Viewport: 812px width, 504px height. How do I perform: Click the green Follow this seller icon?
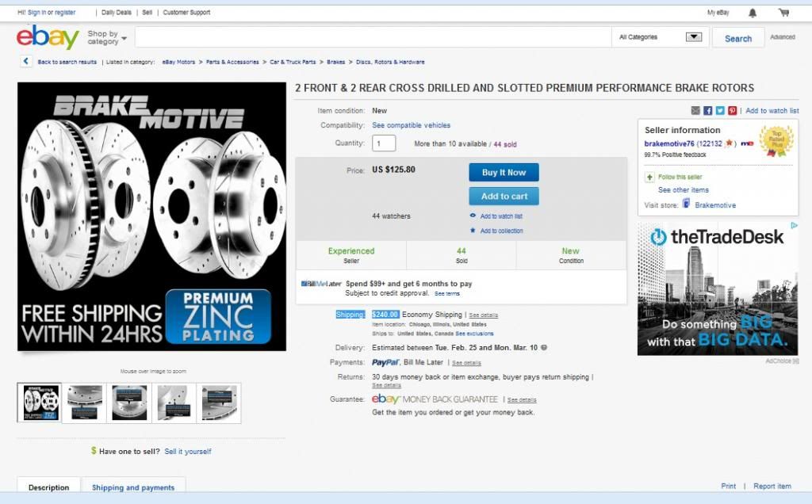(x=649, y=178)
